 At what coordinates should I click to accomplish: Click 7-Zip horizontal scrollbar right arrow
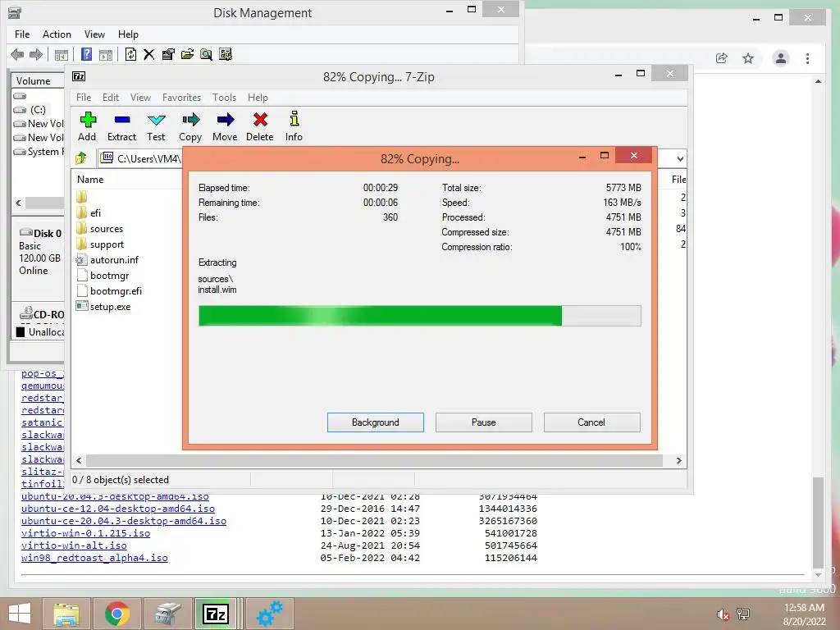[678, 461]
